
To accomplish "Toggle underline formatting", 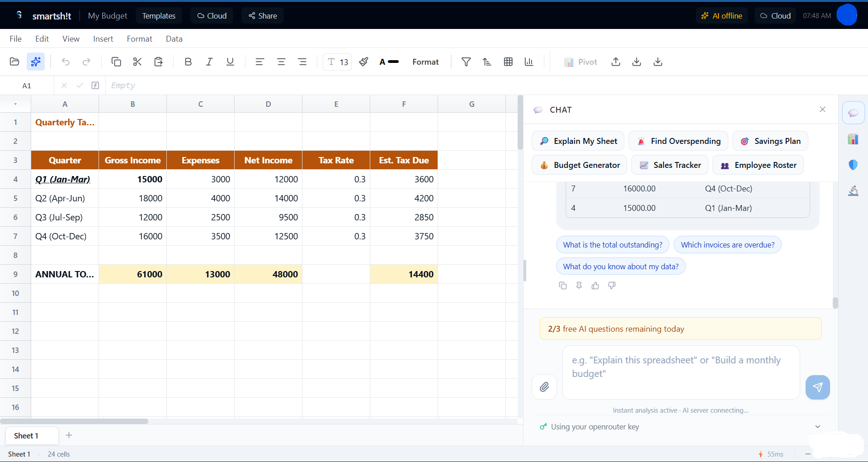I will (230, 62).
